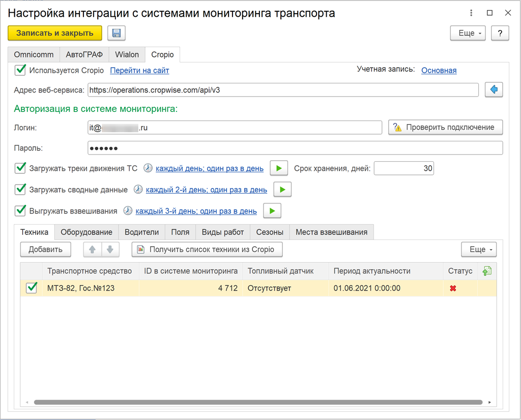This screenshot has width=521, height=420.
Task: Click 'Записать и закрыть' button
Action: 55,33
